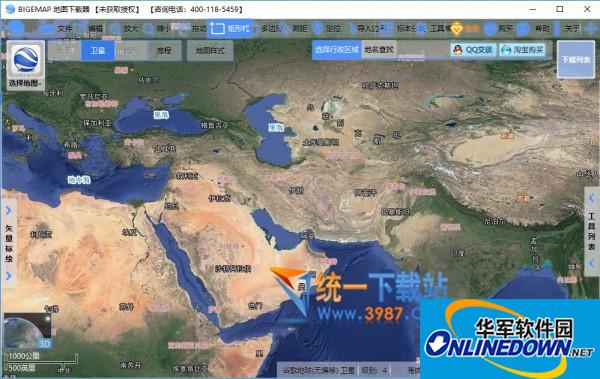Screen dimensions: 600x379
Task: Select the 矩形框 rectangle selection tool
Action: (230, 28)
